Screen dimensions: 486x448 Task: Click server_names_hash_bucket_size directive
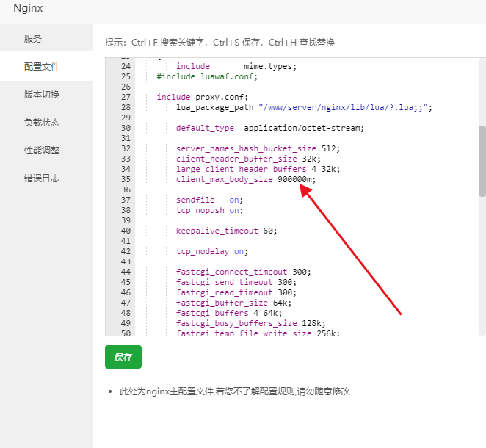[246, 148]
